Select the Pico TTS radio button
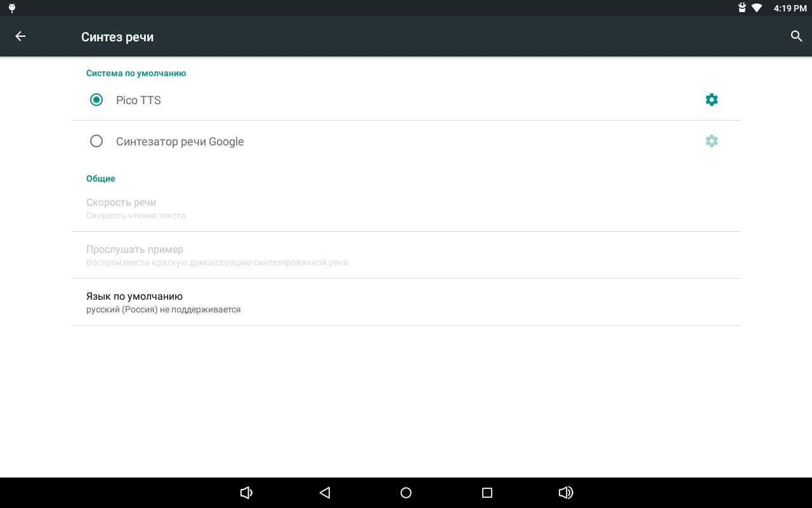The height and width of the screenshot is (508, 812). pos(96,100)
